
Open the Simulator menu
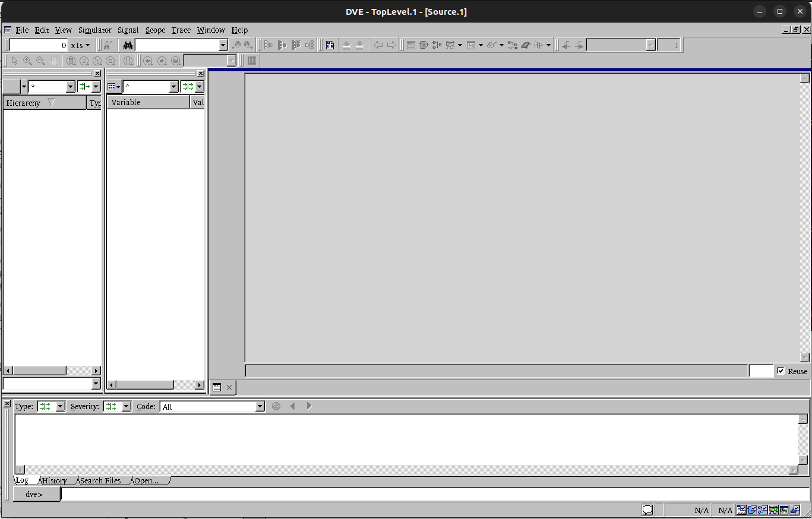(x=94, y=30)
